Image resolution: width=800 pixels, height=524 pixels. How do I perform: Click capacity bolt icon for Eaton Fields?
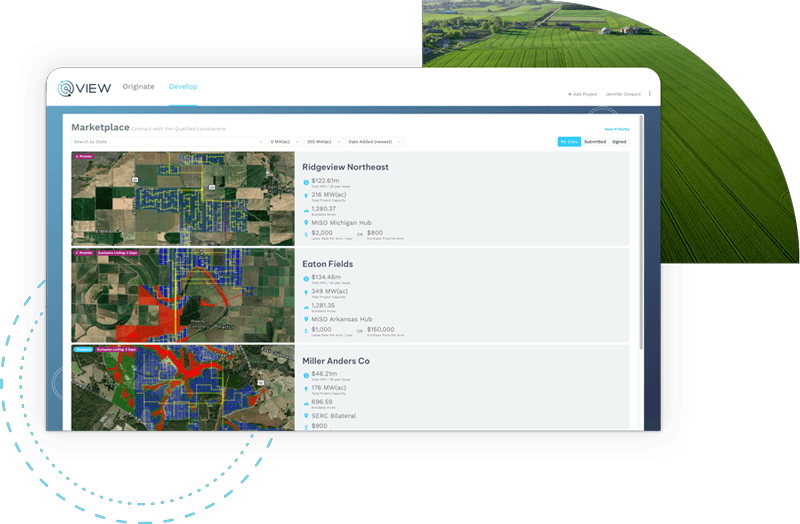pos(306,292)
